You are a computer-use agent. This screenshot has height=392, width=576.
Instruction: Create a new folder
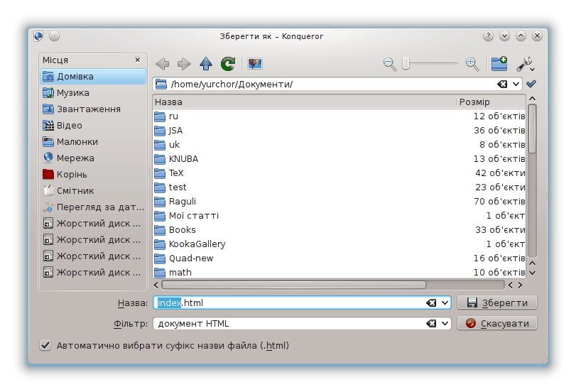click(499, 64)
